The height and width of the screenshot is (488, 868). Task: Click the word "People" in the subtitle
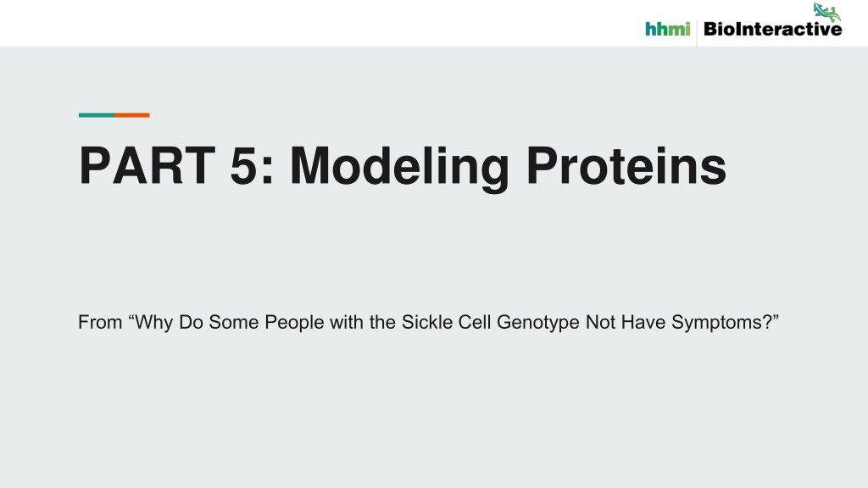294,323
